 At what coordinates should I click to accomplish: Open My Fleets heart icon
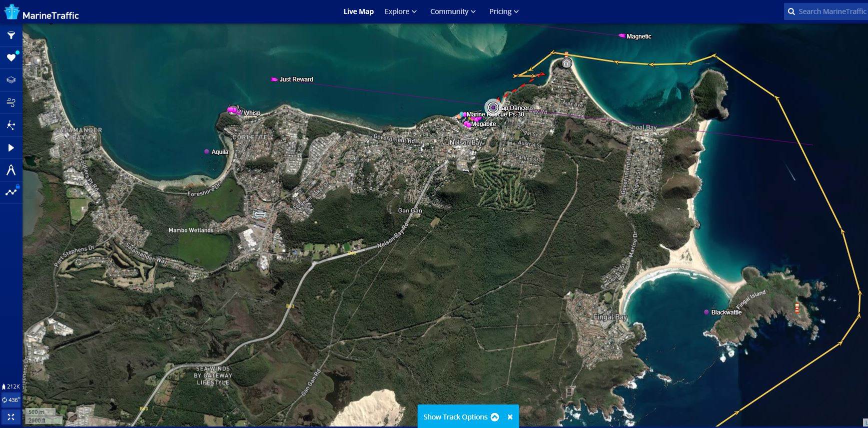(11, 58)
